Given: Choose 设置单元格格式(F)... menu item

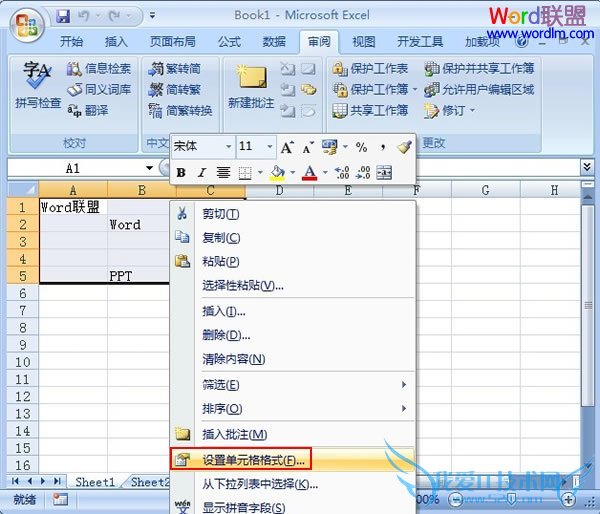Looking at the screenshot, I should coord(293,460).
